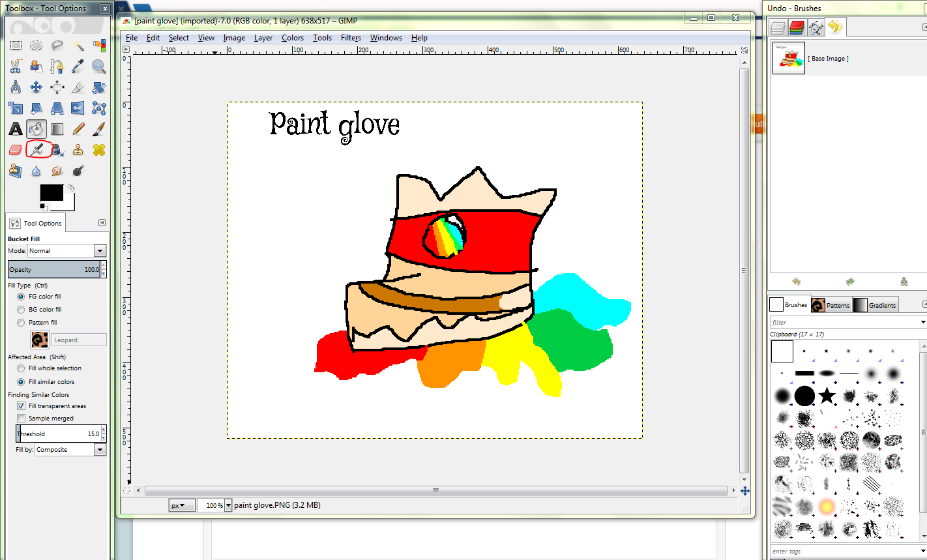Select the Text tool
927x560 pixels.
pyautogui.click(x=16, y=129)
